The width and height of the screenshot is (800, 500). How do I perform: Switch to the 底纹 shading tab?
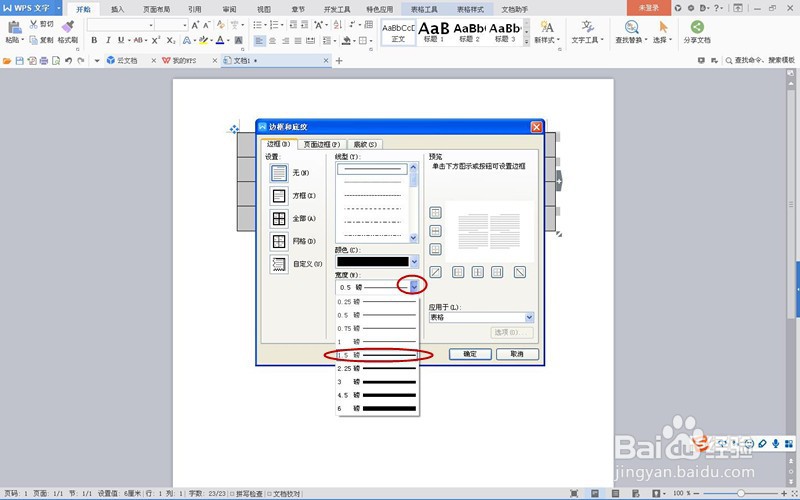click(365, 144)
